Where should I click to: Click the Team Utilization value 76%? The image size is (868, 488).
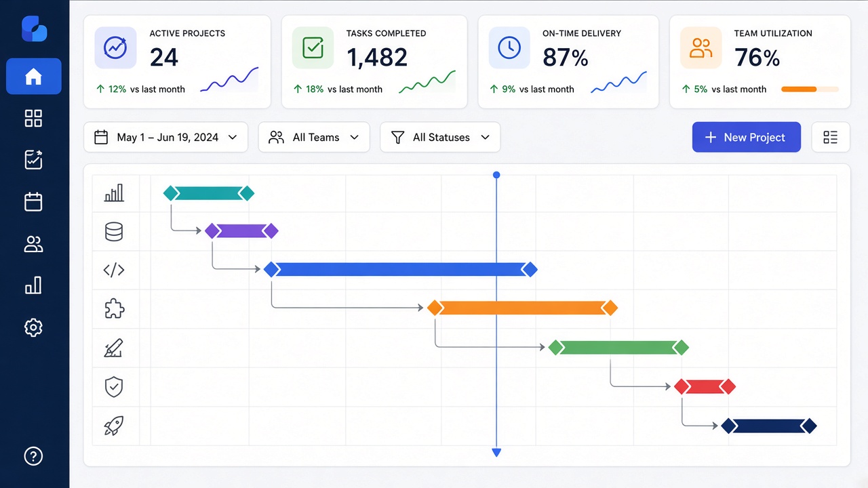point(757,58)
